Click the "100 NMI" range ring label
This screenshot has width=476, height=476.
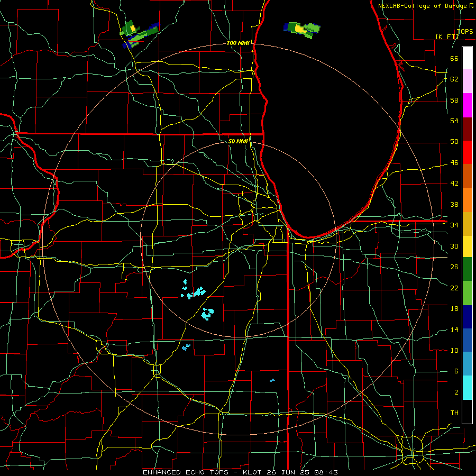238,43
